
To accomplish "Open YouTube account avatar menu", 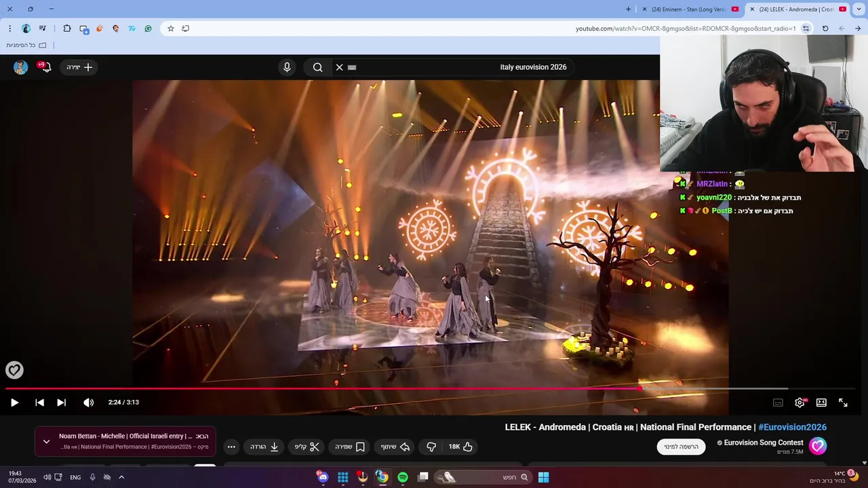I will point(20,67).
